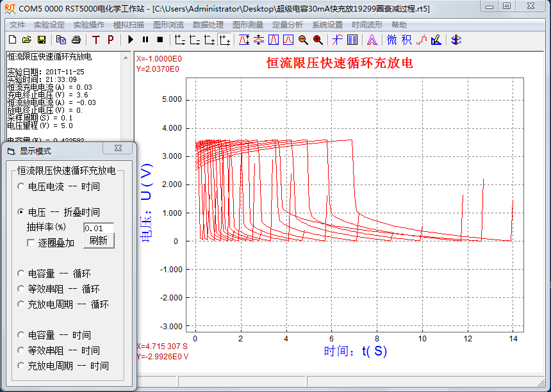Viewport: 551px width, 392px height.
Task: Close the 显示模式 dialog
Action: (x=118, y=148)
